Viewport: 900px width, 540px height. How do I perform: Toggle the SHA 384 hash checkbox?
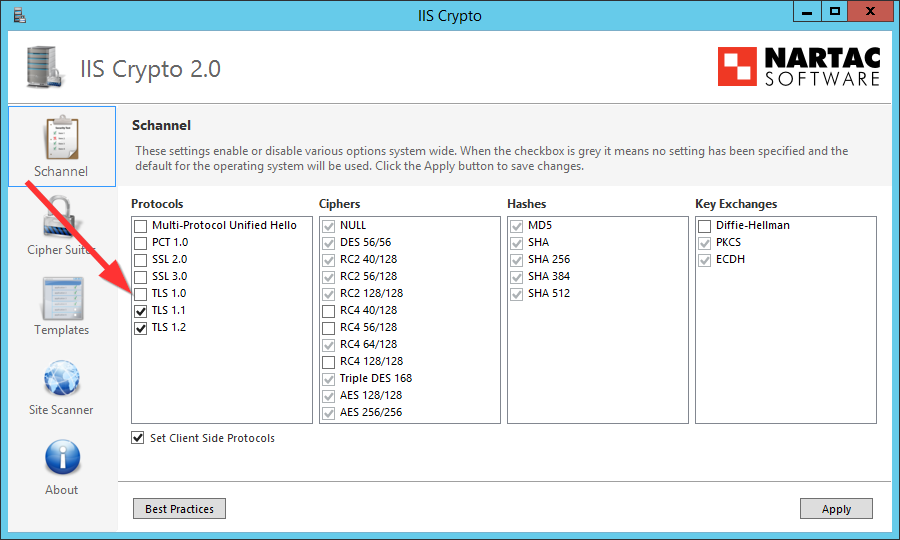(517, 277)
